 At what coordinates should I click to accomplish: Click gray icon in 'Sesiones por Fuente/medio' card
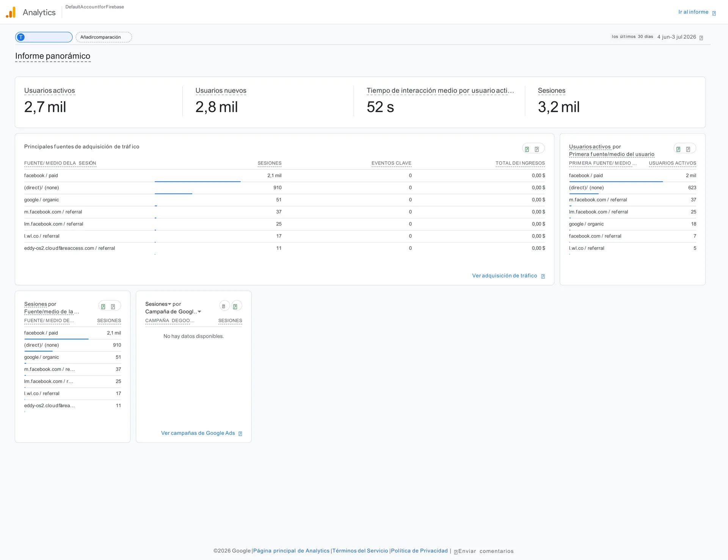pyautogui.click(x=113, y=307)
